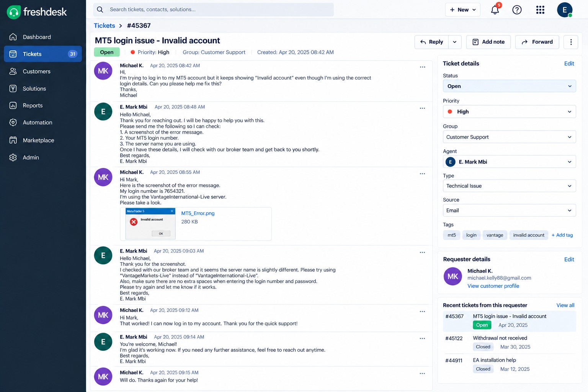The height and width of the screenshot is (392, 588).
Task: Click the Customers people icon
Action: 13,71
